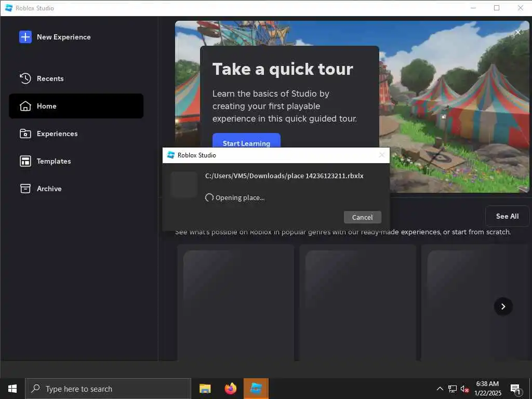This screenshot has height=399, width=532.
Task: Click the muted volume tray icon
Action: [x=465, y=389]
